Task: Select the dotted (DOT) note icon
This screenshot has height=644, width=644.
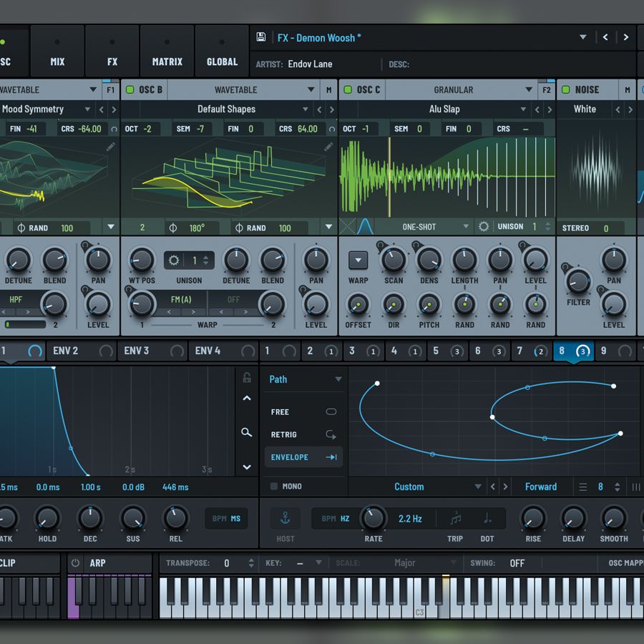Action: (487, 518)
